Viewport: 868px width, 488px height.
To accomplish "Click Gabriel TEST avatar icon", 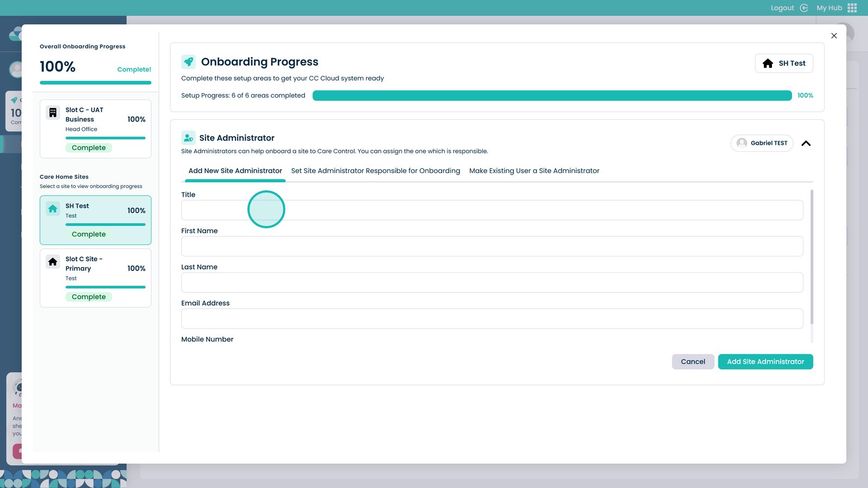I will [742, 143].
